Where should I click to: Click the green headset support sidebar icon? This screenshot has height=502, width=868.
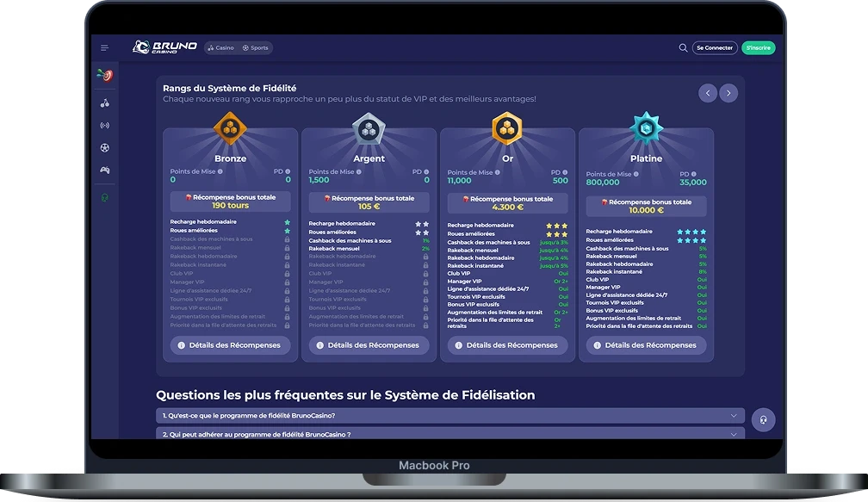(x=105, y=198)
